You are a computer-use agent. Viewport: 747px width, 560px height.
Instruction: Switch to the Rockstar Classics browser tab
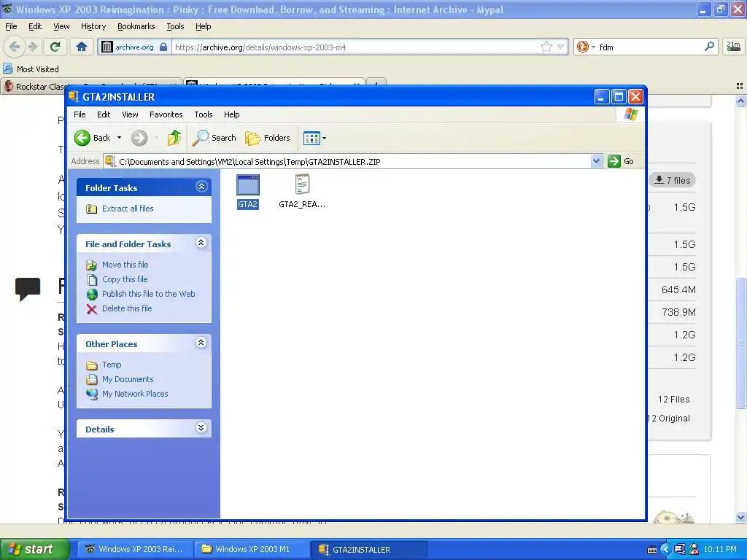tap(36, 87)
